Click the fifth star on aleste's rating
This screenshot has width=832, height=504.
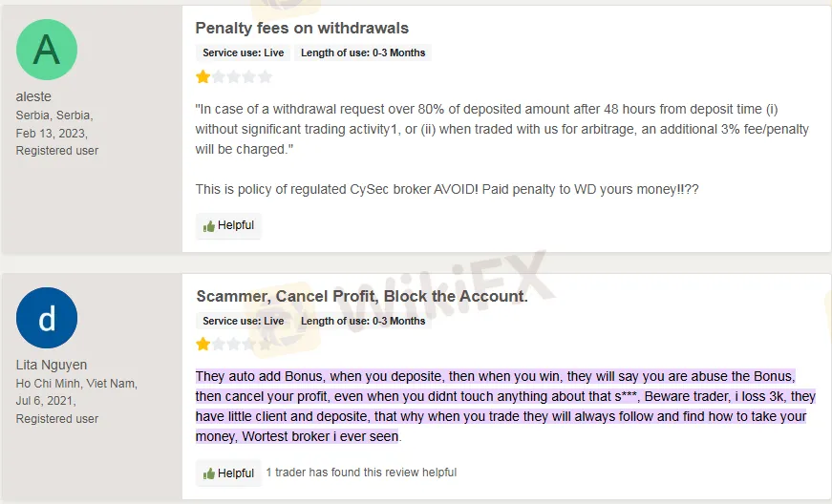point(265,76)
